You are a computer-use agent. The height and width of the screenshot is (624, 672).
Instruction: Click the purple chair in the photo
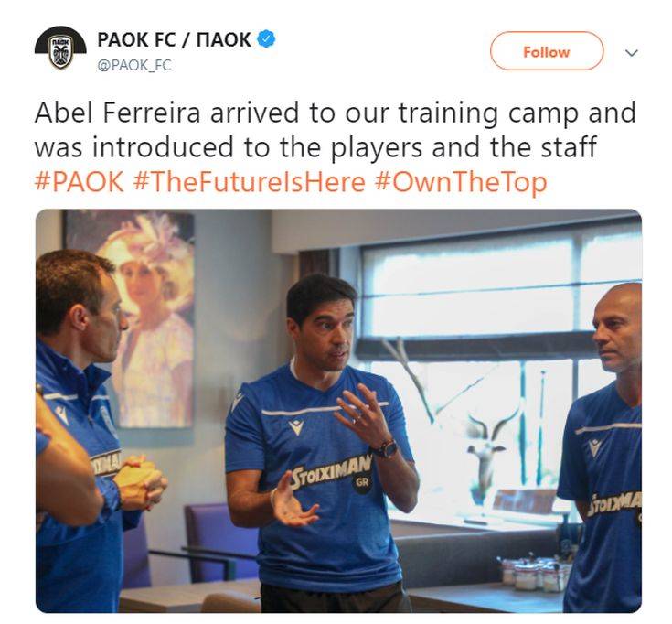tap(210, 543)
